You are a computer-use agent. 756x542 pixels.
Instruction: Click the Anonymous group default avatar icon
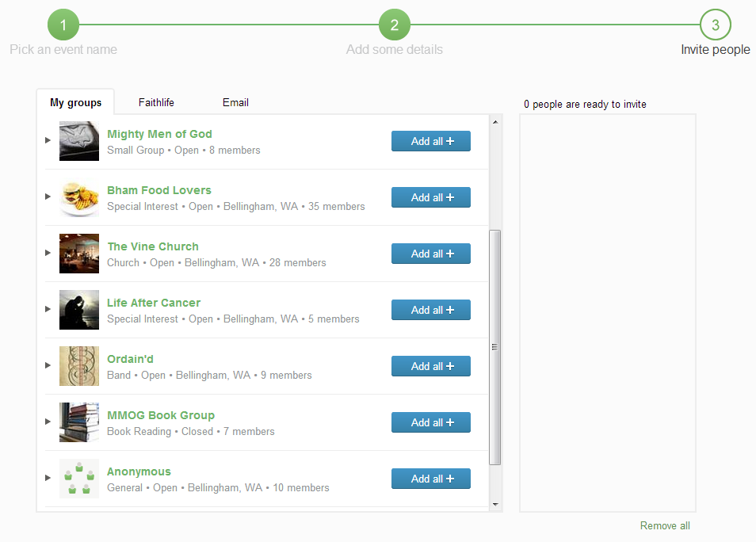click(x=79, y=479)
